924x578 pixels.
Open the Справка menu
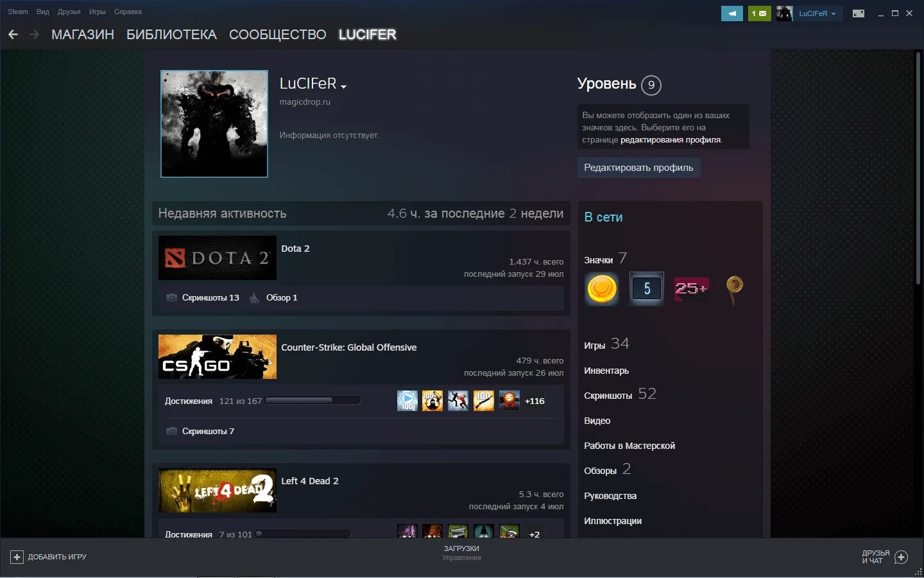click(128, 12)
